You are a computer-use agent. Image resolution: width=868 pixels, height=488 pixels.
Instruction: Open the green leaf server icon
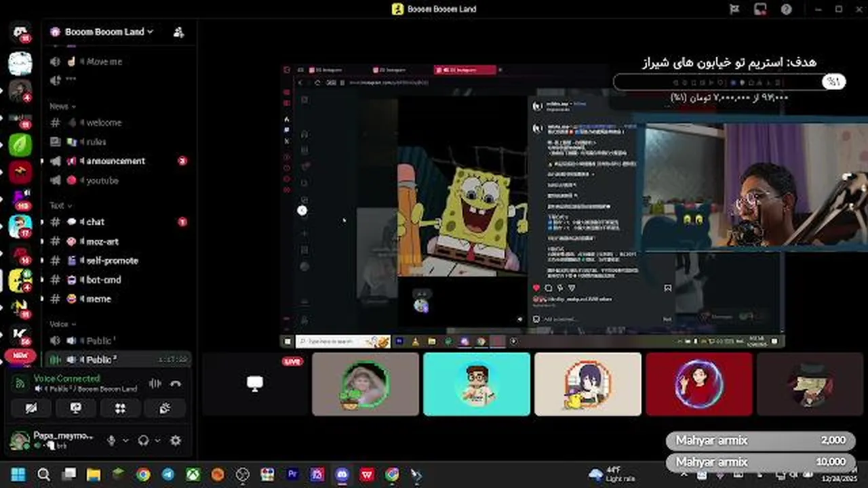coord(20,144)
